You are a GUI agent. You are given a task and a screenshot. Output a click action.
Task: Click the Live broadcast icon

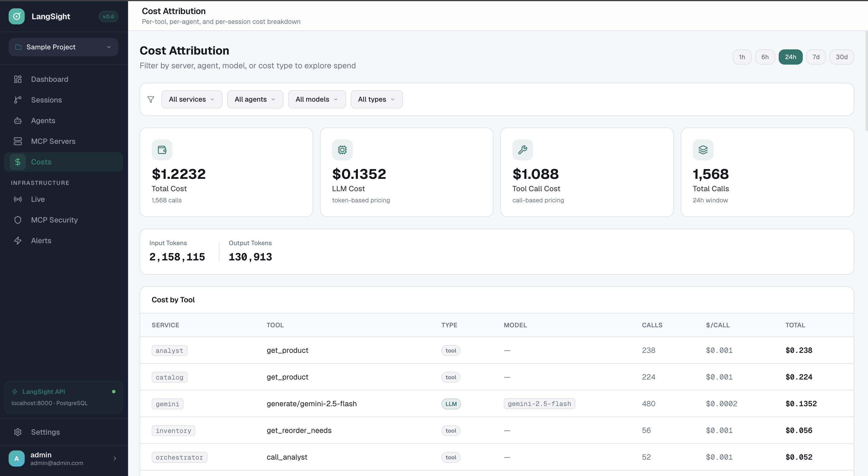point(18,199)
